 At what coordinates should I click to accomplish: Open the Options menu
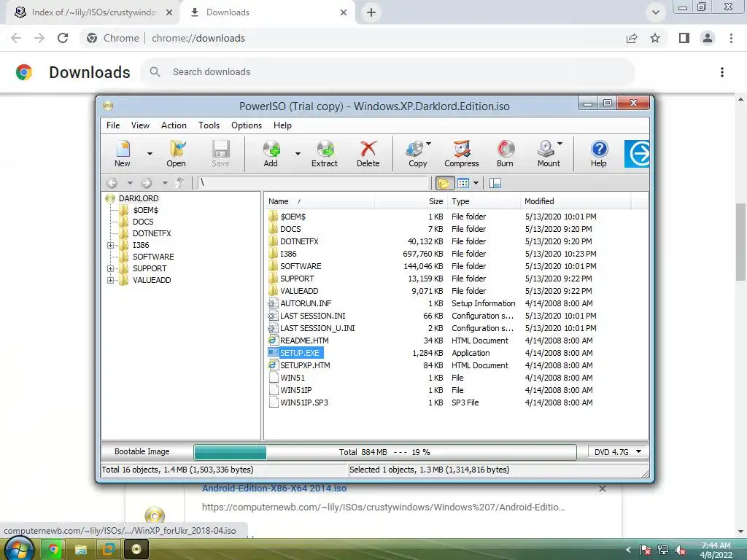[x=247, y=125]
